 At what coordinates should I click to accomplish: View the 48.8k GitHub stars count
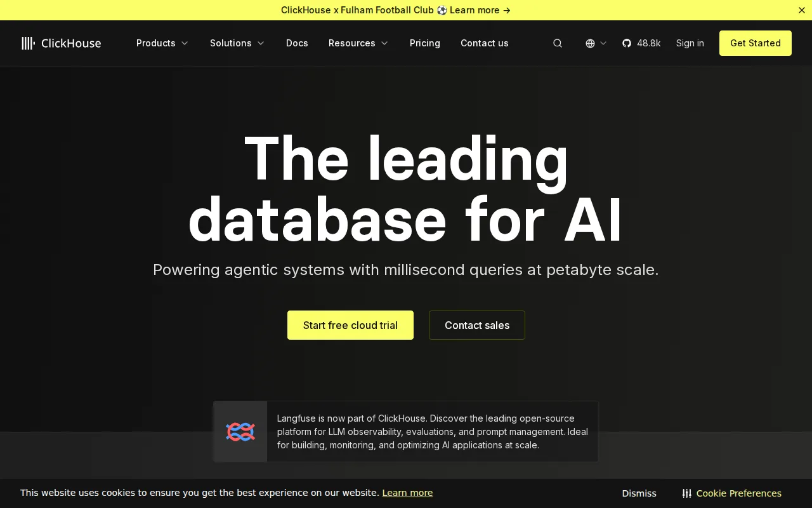(x=649, y=43)
